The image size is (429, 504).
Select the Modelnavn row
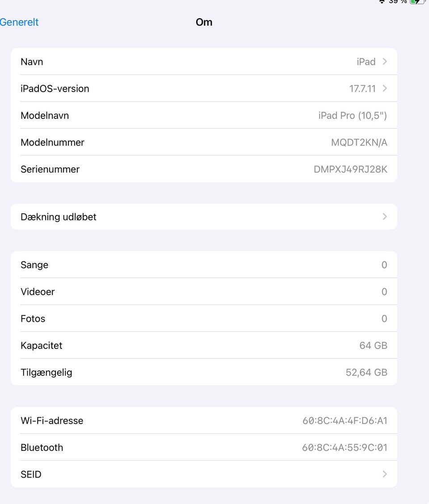pos(204,115)
